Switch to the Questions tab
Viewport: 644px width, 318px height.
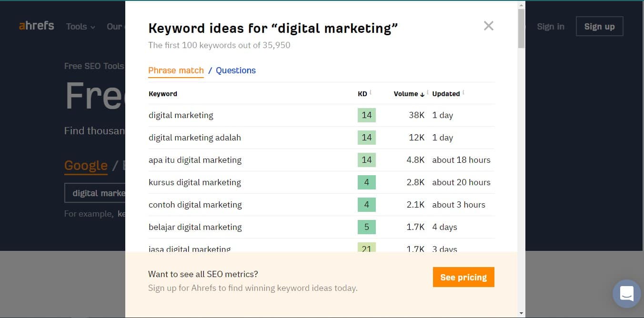236,70
